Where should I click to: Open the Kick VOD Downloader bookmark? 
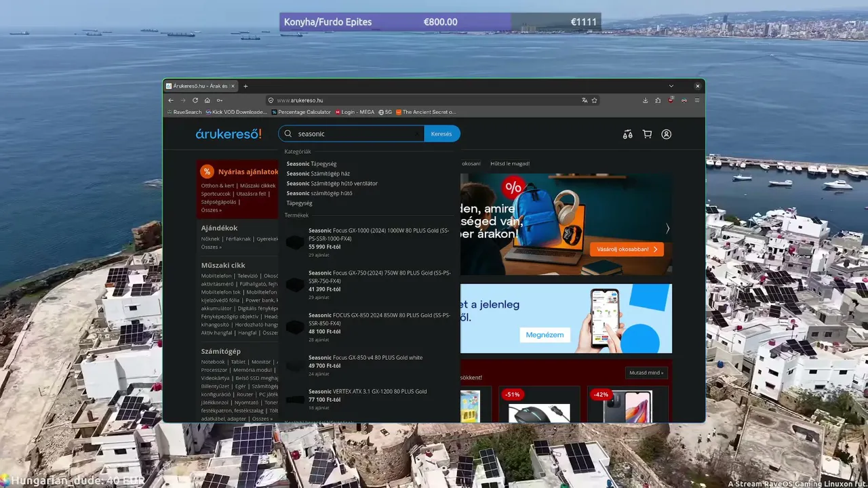pyautogui.click(x=237, y=112)
